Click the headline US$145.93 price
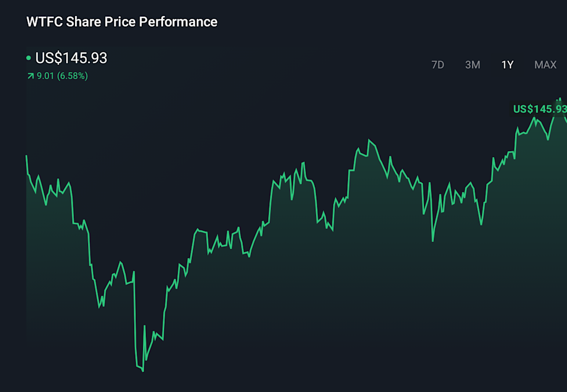The image size is (567, 392). 71,58
